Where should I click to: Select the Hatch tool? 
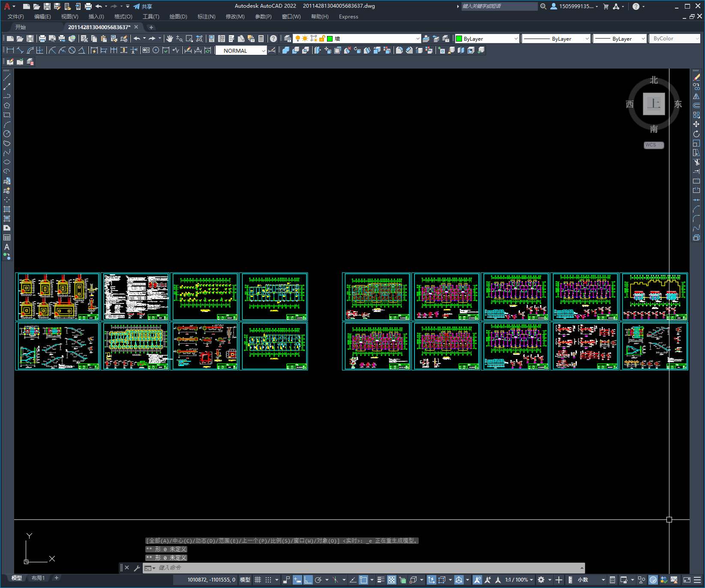tap(7, 209)
